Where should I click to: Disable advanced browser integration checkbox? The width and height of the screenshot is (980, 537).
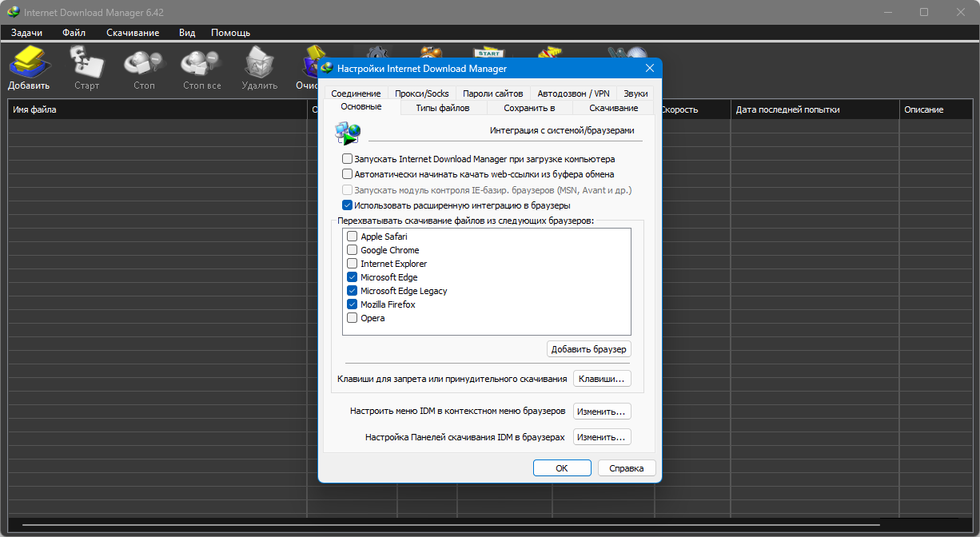pos(348,205)
